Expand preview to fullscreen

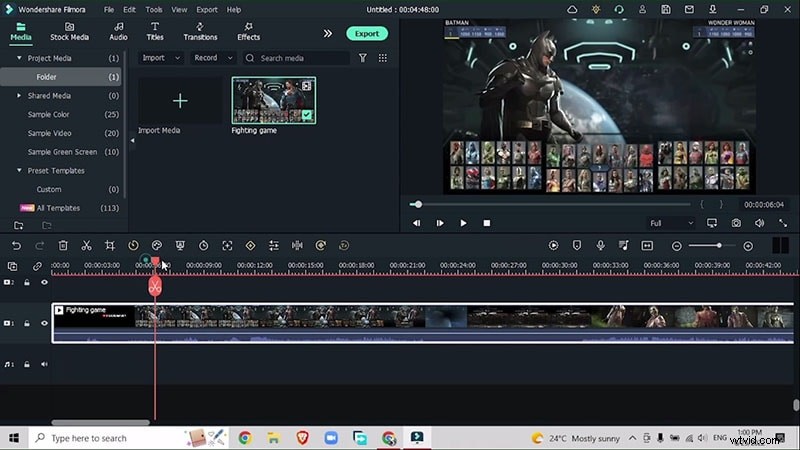(x=783, y=223)
